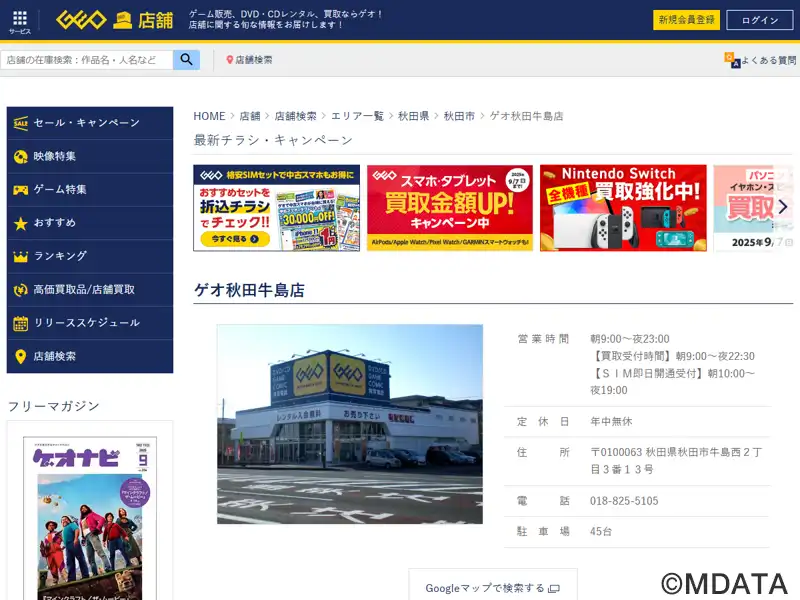800x600 pixels.
Task: Click the 最新チラシ・キャンペーン heading
Action: click(x=273, y=140)
